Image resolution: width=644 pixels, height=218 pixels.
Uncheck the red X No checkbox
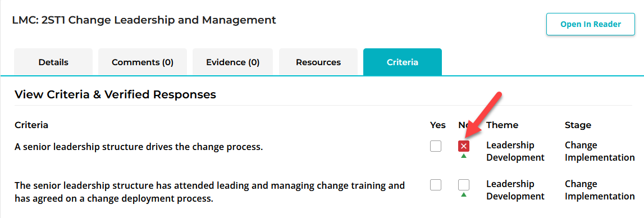464,146
